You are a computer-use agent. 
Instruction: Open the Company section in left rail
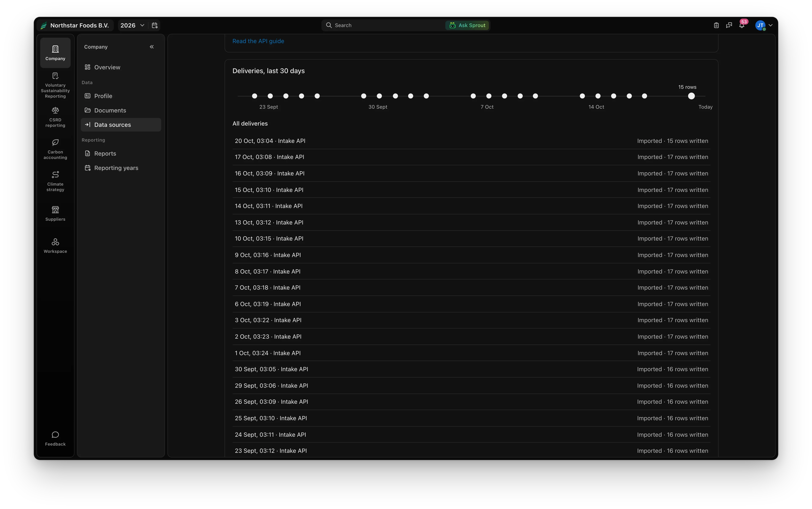point(55,53)
